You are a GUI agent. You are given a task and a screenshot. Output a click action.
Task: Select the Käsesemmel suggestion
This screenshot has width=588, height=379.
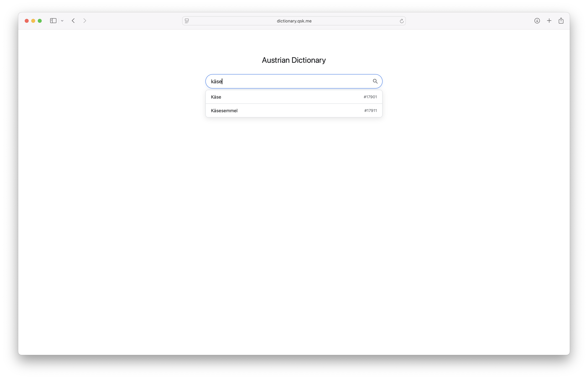click(224, 110)
